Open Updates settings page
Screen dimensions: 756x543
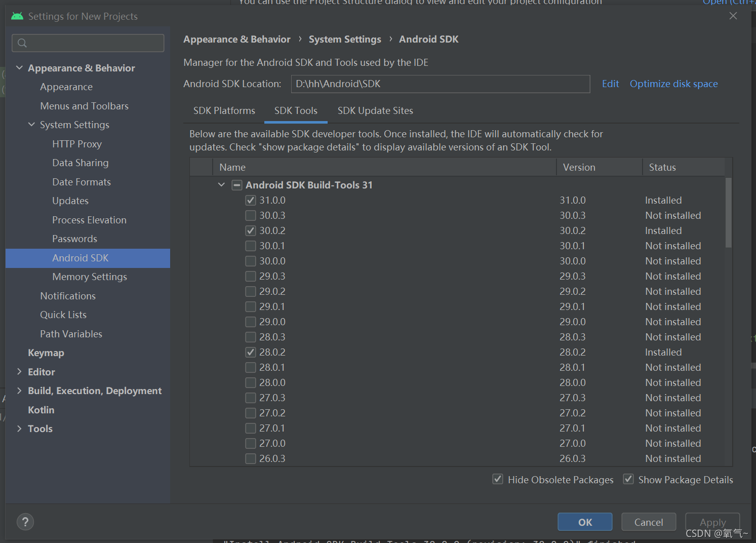coord(70,201)
